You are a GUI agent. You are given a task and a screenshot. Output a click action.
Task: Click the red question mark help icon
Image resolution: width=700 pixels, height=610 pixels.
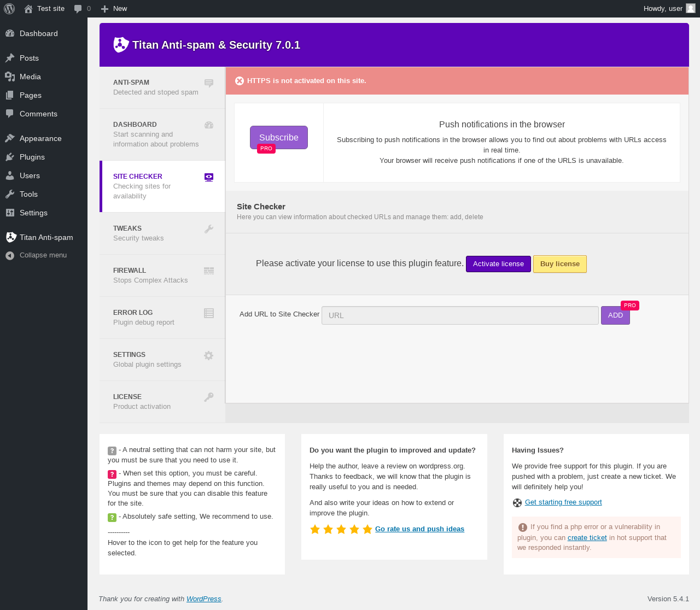click(x=112, y=474)
